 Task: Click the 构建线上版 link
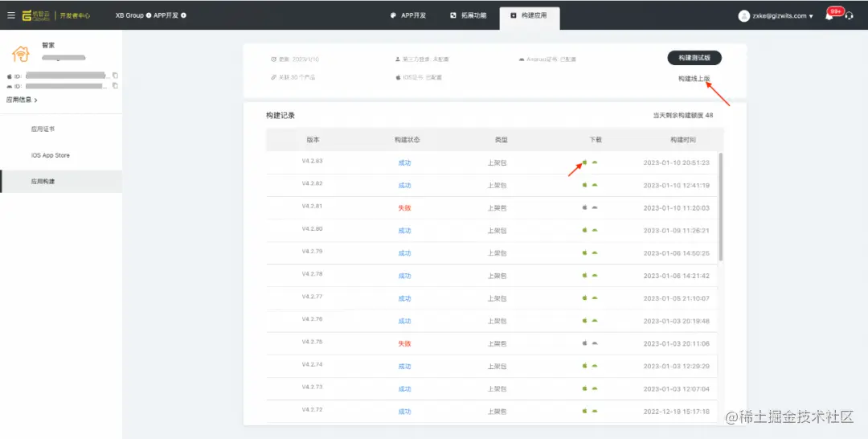694,79
